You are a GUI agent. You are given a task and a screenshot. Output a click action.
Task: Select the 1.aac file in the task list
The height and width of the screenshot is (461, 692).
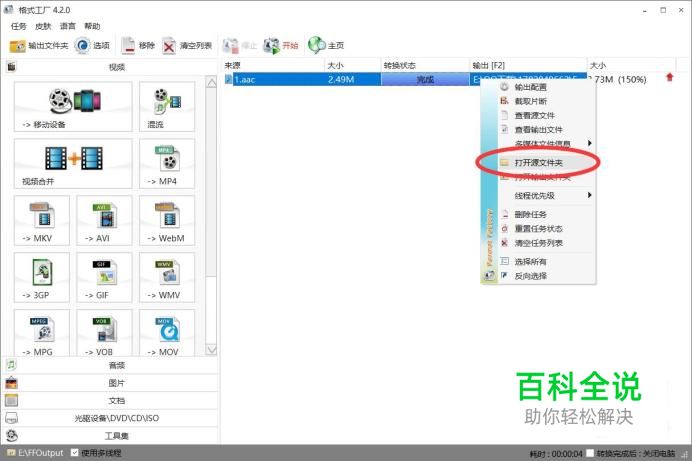coord(245,79)
